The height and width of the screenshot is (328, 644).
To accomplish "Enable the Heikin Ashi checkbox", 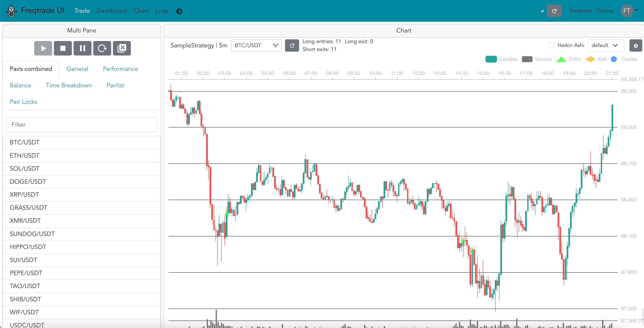I will coord(551,45).
